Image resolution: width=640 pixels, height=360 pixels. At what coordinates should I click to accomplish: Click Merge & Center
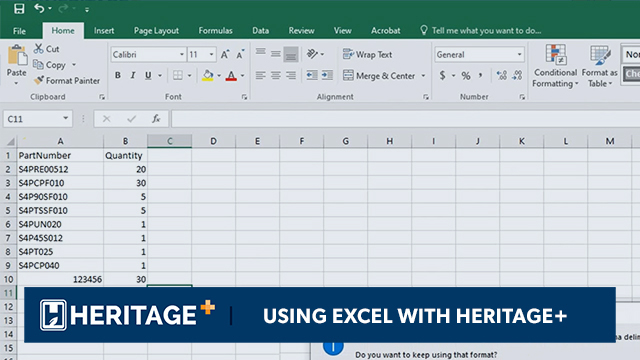379,76
